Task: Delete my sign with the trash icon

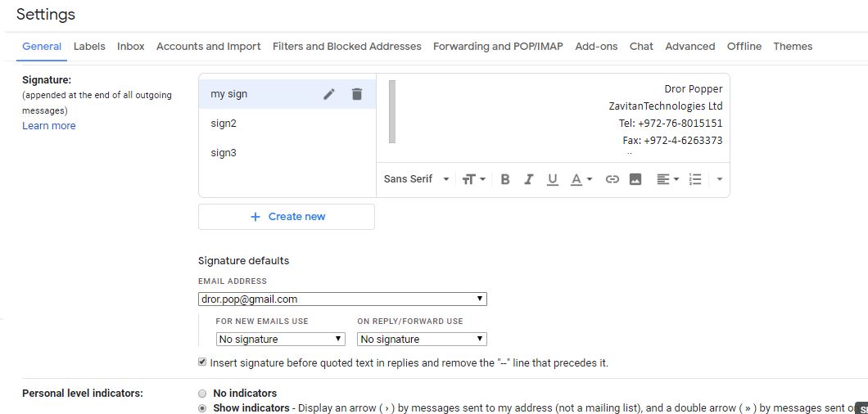Action: 356,94
